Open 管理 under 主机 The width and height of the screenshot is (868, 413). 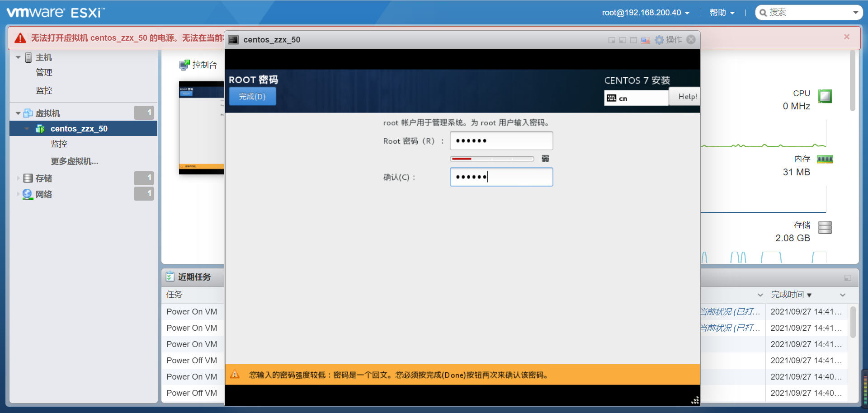click(44, 72)
